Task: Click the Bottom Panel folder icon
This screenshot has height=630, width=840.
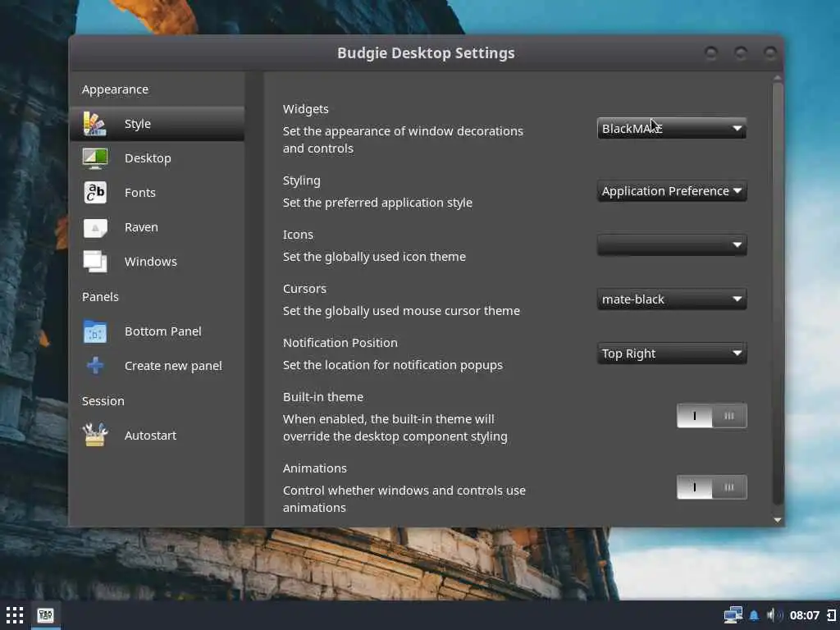Action: coord(95,331)
